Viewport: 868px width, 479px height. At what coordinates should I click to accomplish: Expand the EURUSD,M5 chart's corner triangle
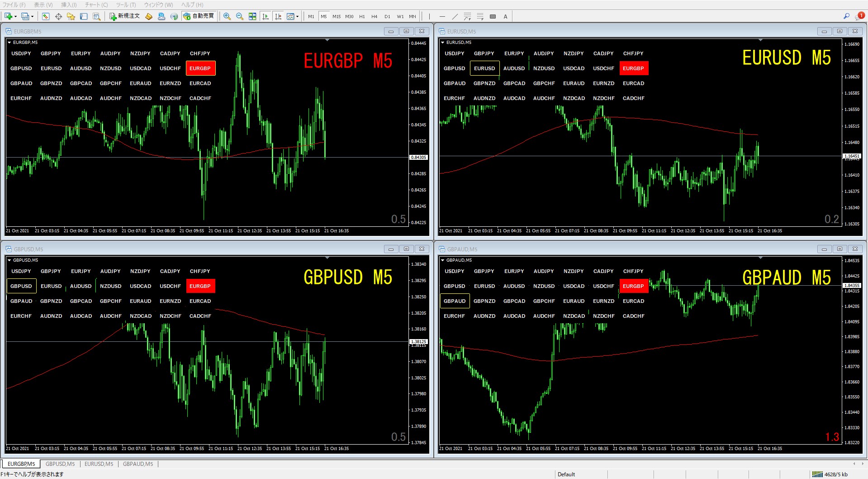point(442,43)
